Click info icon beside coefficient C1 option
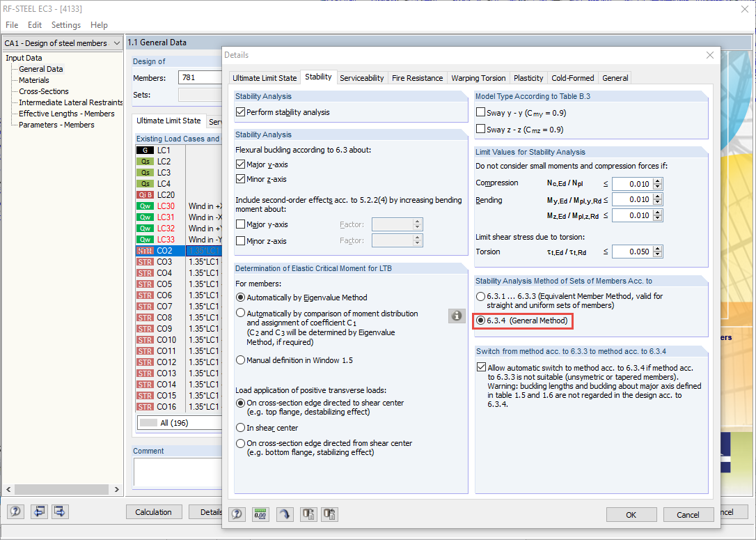Screen dimensions: 756x540 coord(457,316)
